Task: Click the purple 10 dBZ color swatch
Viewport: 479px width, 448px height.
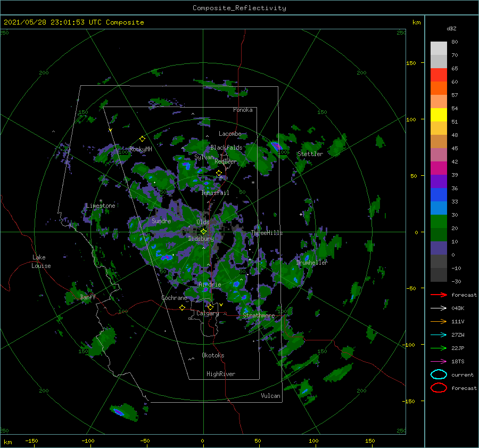Action: (x=439, y=248)
